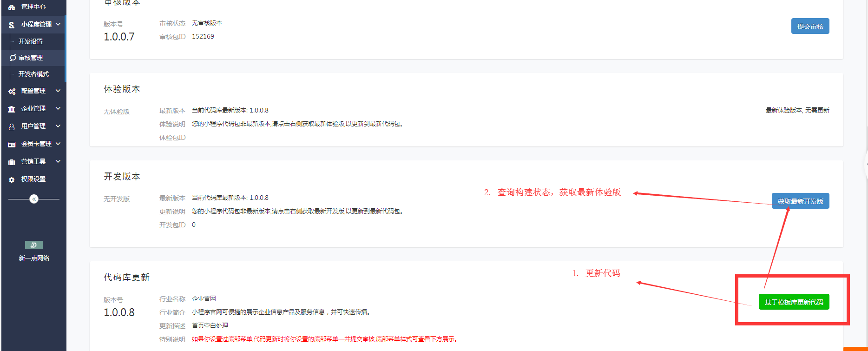Click the 权限设置 gear icon
The width and height of the screenshot is (868, 351).
pyautogui.click(x=12, y=179)
